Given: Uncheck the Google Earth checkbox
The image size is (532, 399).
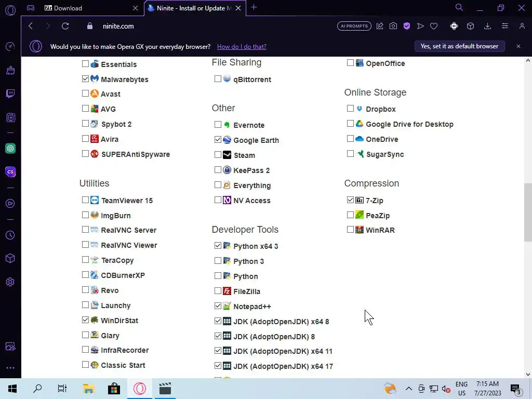Looking at the screenshot, I should [218, 139].
